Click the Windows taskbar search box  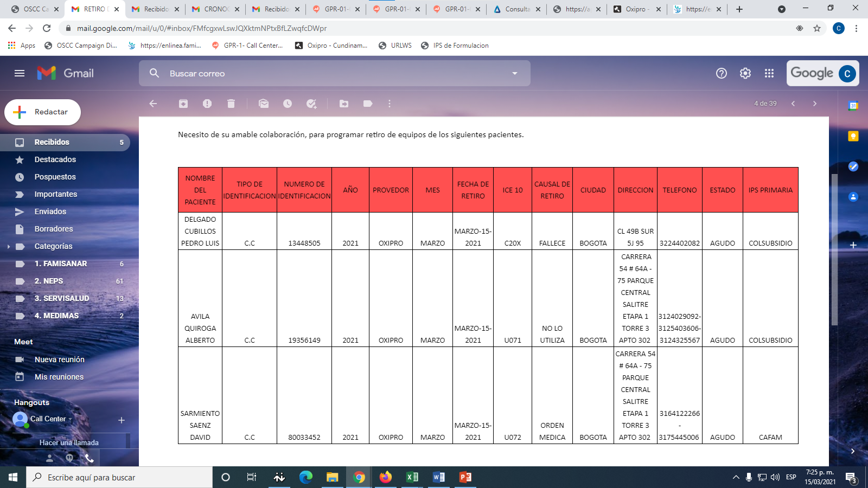coord(119,477)
